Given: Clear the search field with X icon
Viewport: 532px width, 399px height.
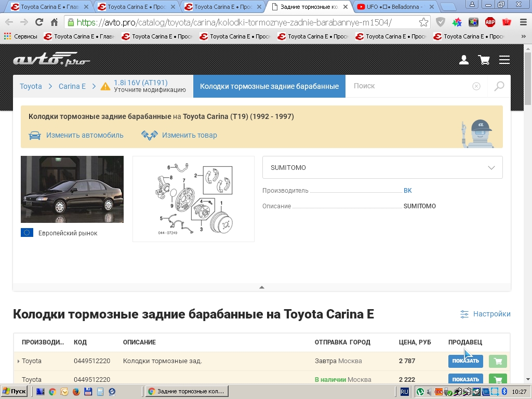Looking at the screenshot, I should click(x=476, y=86).
